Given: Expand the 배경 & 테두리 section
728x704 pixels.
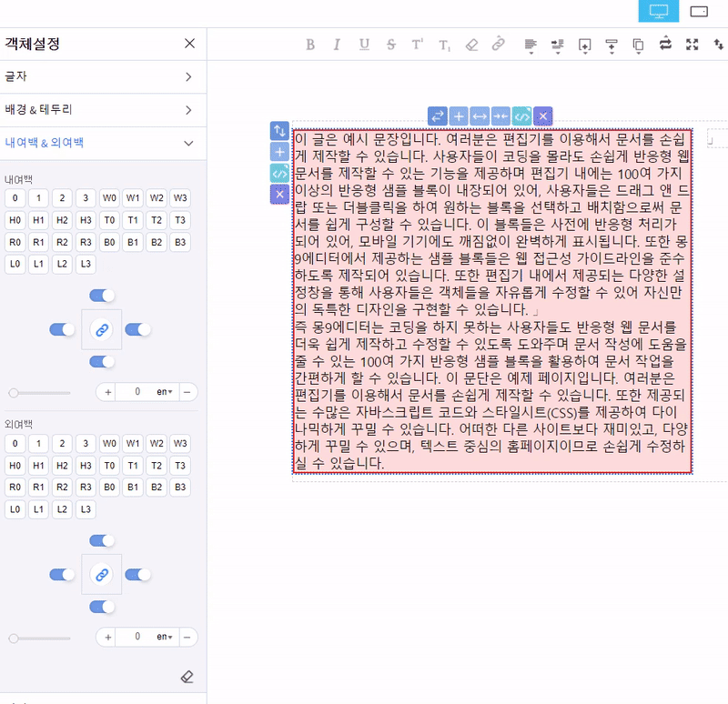Looking at the screenshot, I should click(100, 110).
